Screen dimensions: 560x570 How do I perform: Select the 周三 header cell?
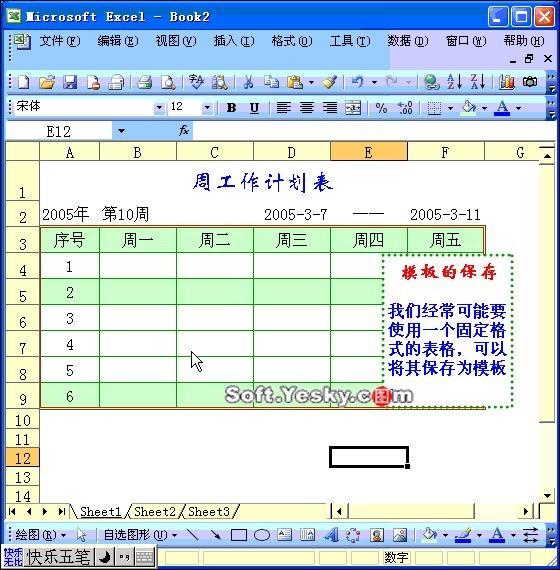tap(292, 240)
